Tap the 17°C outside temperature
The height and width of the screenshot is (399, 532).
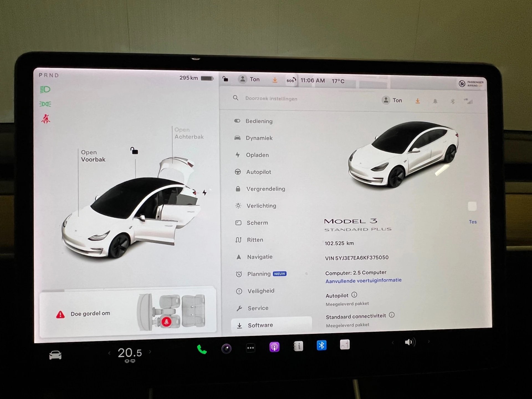[x=338, y=81]
